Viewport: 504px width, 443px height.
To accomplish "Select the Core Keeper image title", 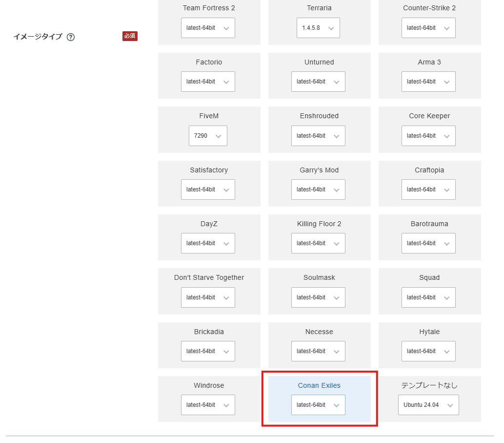I will coord(429,116).
